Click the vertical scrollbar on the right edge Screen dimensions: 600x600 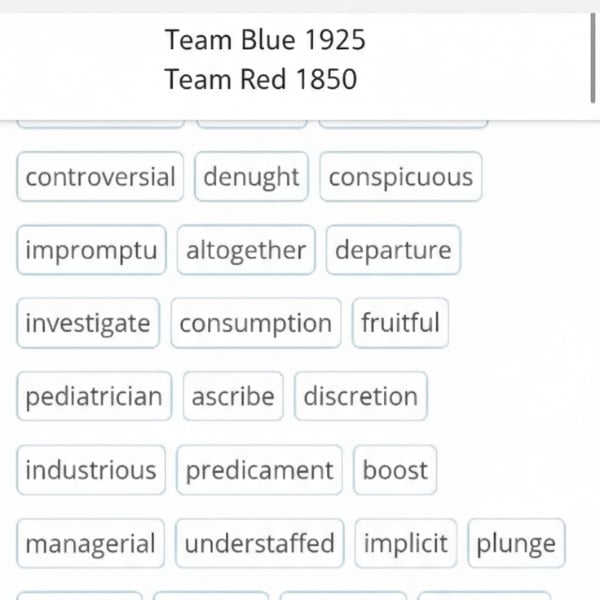(595, 60)
